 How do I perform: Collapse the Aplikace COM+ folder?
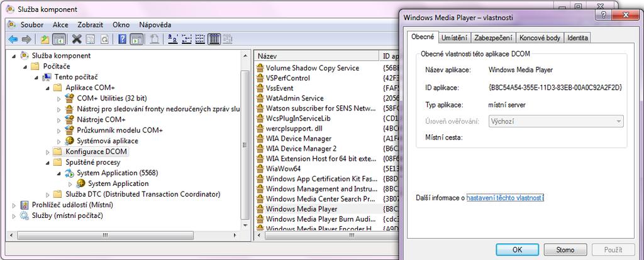tap(48, 88)
